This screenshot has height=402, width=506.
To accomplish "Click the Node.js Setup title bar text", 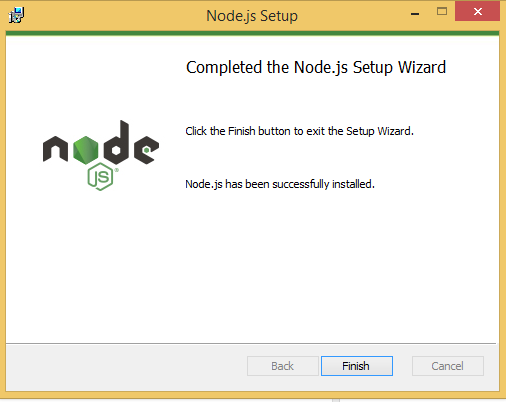I will [252, 16].
